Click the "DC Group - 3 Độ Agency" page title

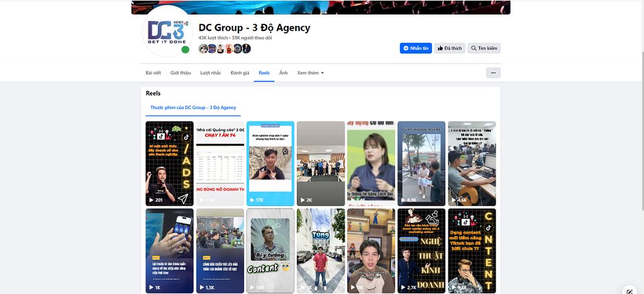pos(254,28)
